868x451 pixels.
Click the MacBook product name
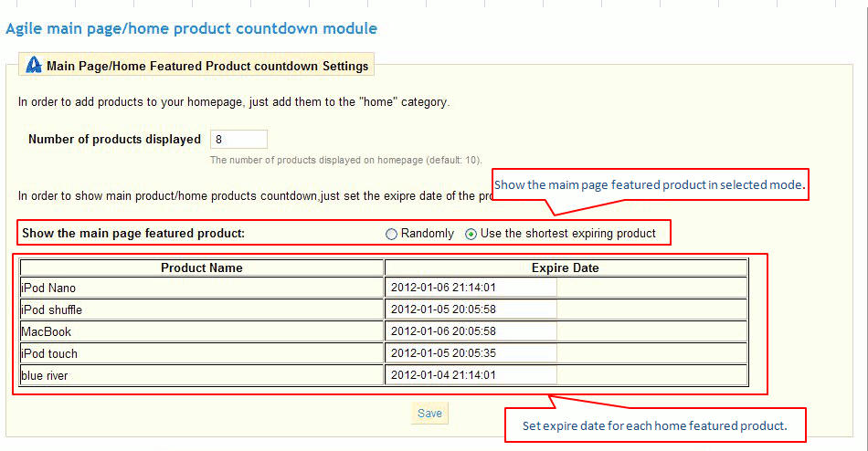point(46,332)
